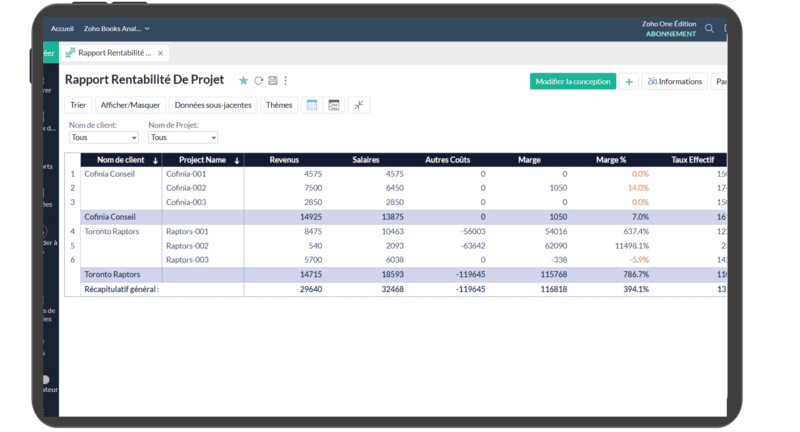Open the Nom de Projet filter dropdown
The image size is (800, 432).
[183, 138]
